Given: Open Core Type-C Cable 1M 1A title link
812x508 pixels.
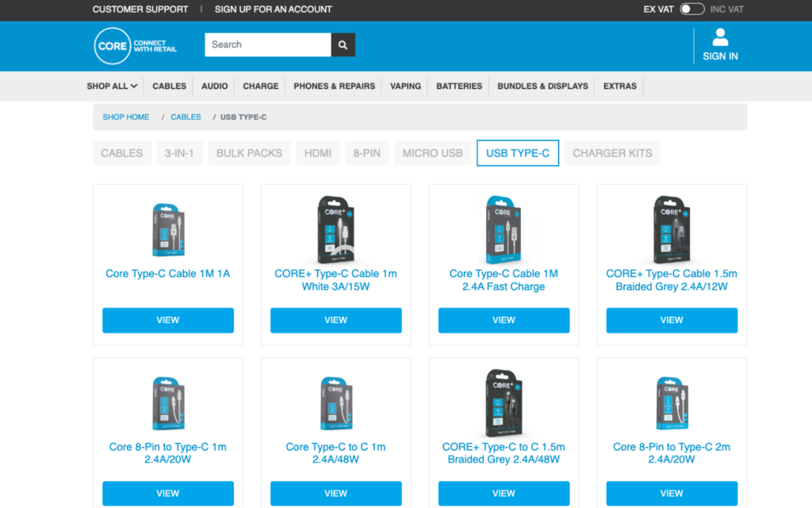Looking at the screenshot, I should pyautogui.click(x=168, y=274).
